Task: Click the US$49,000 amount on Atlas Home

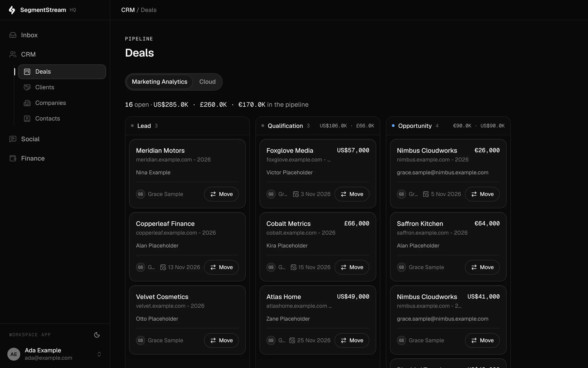Action: pos(353,297)
